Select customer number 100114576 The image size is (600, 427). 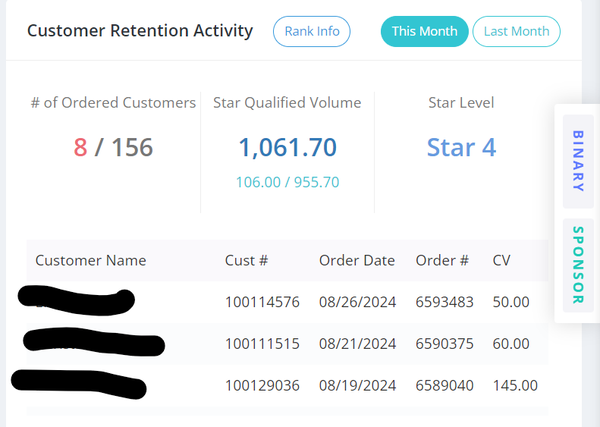[263, 301]
